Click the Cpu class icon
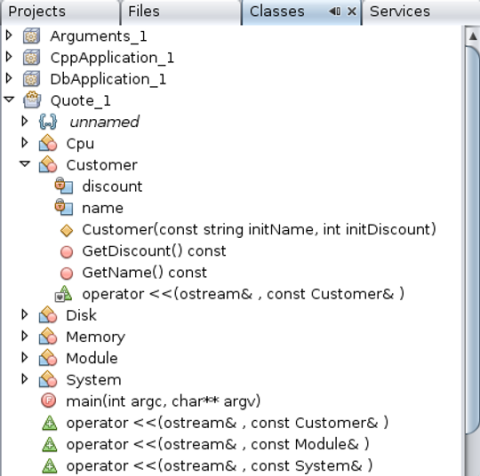Image resolution: width=480 pixels, height=476 pixels. [x=48, y=143]
